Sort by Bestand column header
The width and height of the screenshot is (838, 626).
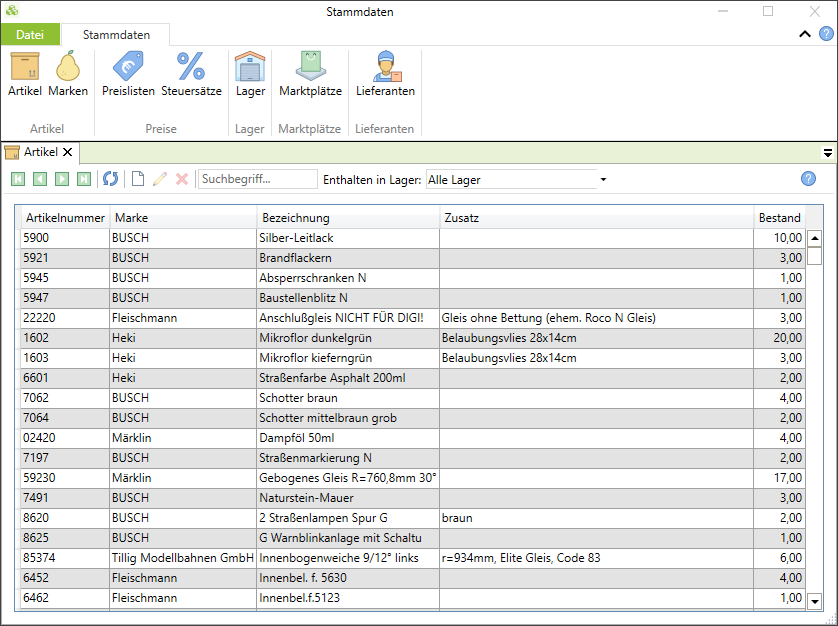click(779, 218)
